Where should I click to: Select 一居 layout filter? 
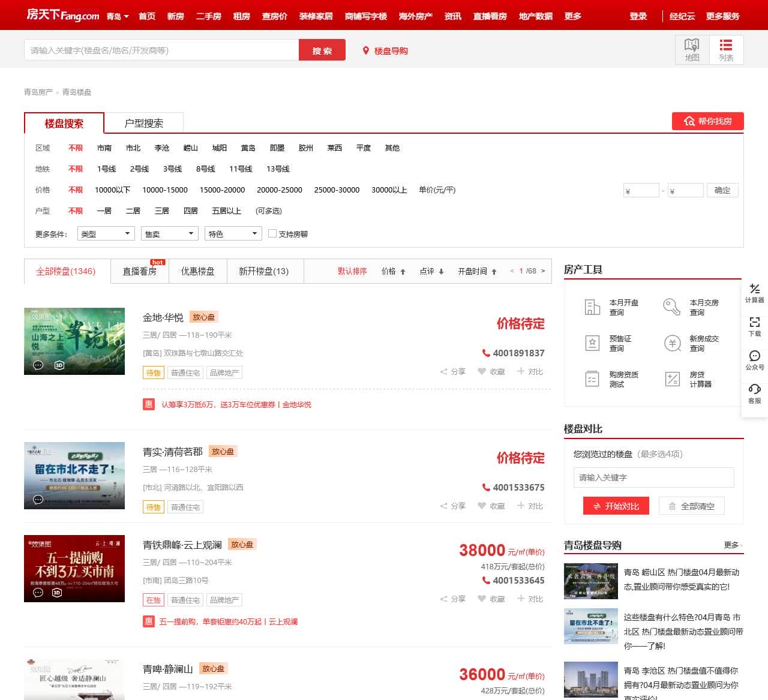104,211
